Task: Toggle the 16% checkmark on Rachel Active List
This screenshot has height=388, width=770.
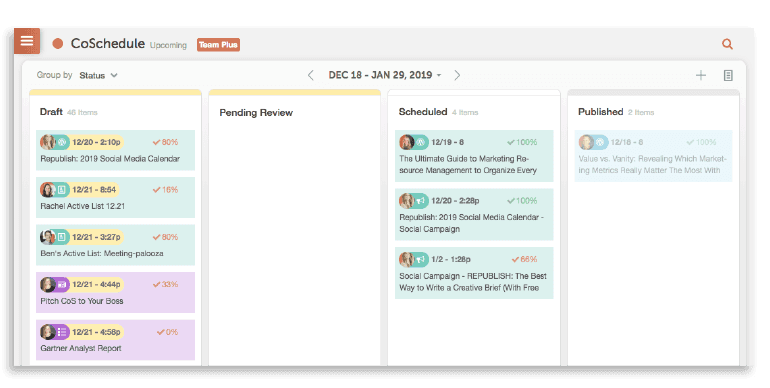Action: click(156, 190)
